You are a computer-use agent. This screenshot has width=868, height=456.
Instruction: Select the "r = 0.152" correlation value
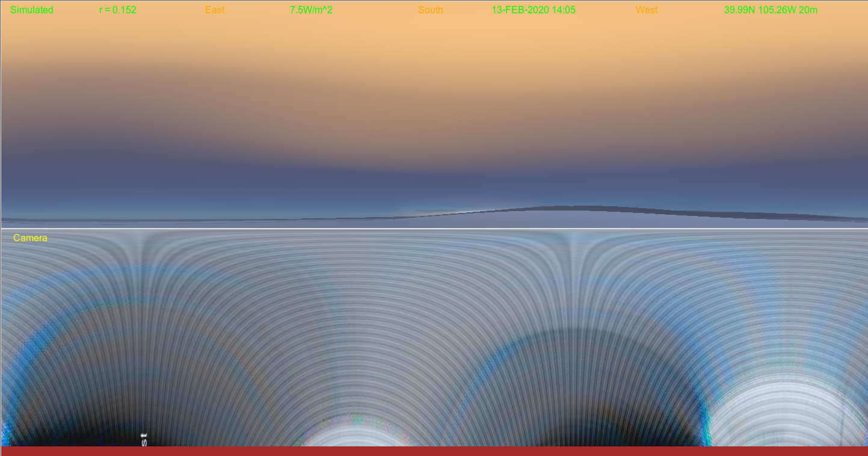[118, 10]
